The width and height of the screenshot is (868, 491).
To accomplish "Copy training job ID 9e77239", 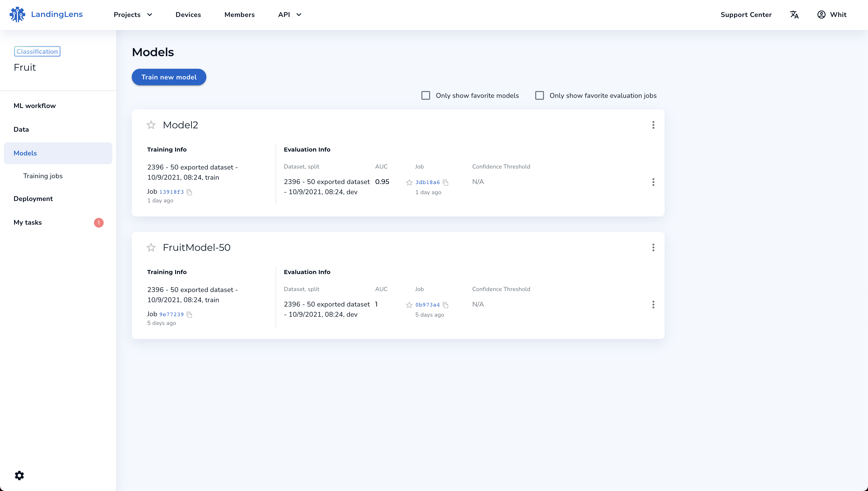I will tap(190, 315).
